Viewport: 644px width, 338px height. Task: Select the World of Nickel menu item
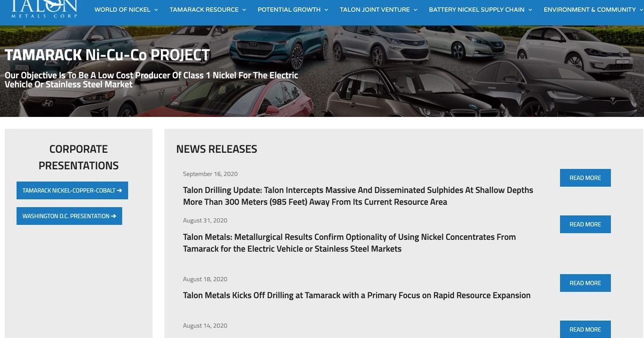(x=122, y=9)
